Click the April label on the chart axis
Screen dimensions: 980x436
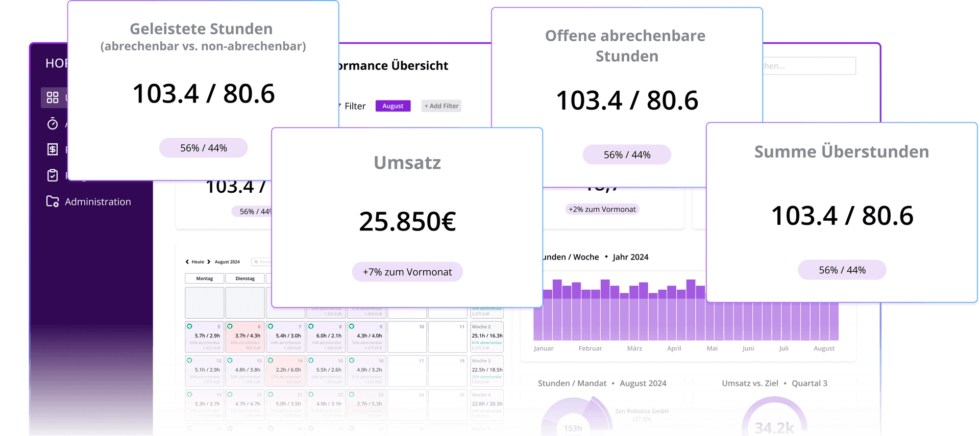click(674, 348)
